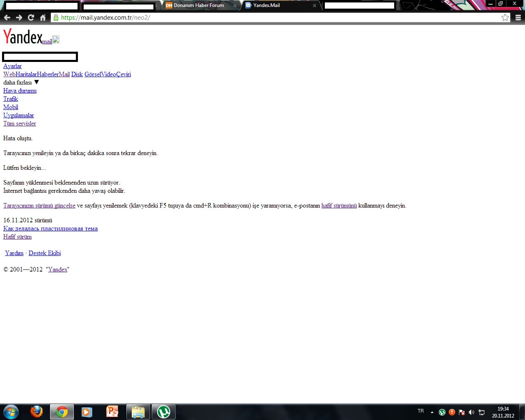Open the Yardım link

14,253
